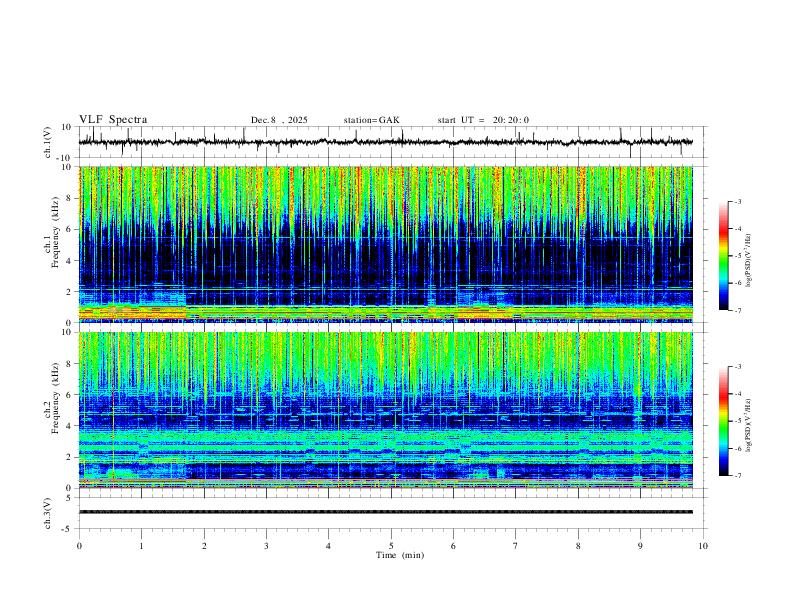Click the time-axis tick label "8"
This screenshot has width=792, height=612.
[x=578, y=546]
